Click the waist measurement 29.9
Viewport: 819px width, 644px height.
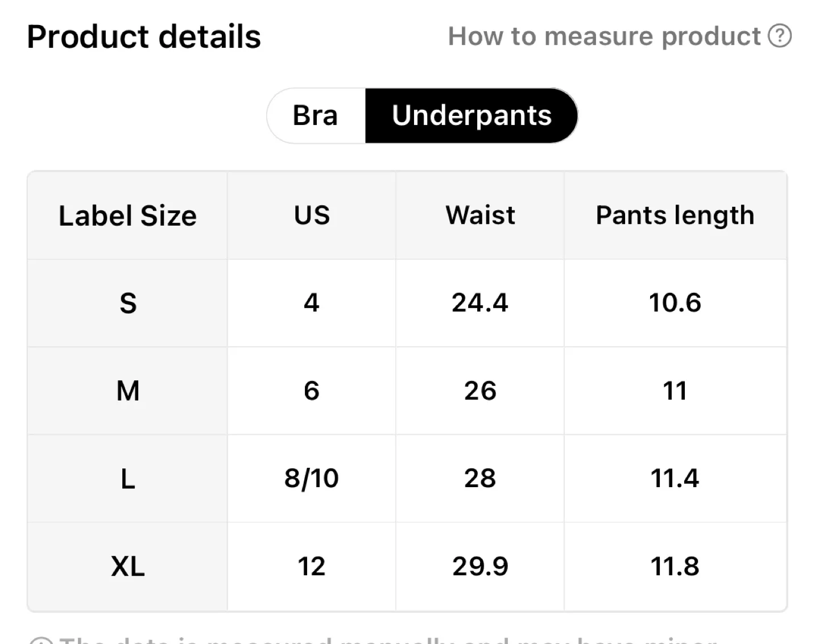coord(479,566)
